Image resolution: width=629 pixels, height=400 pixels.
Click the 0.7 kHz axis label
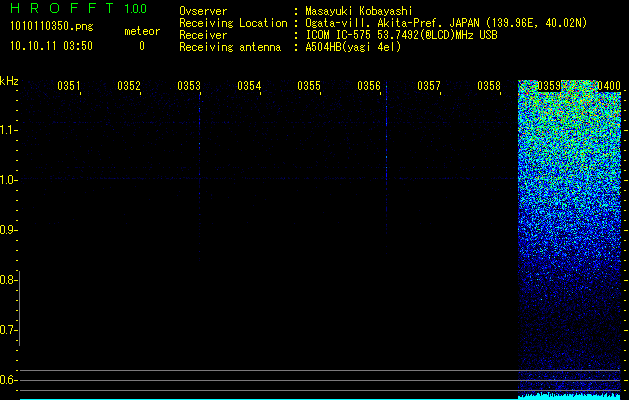[x=8, y=330]
